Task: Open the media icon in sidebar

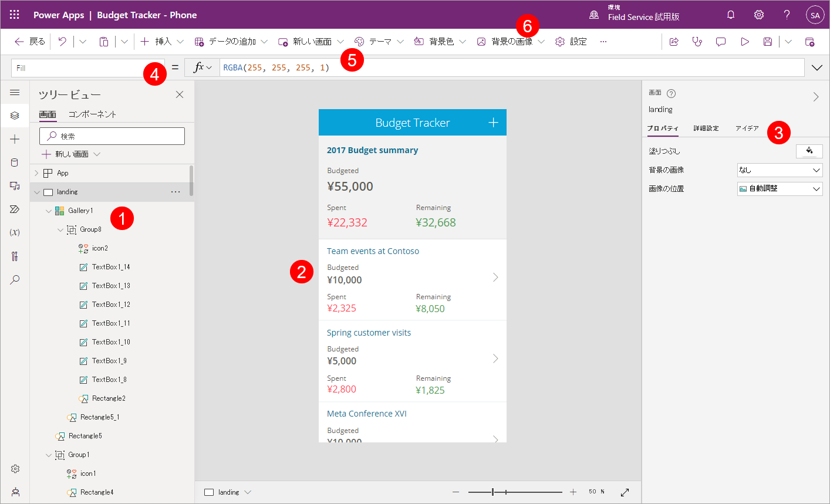Action: pyautogui.click(x=15, y=186)
